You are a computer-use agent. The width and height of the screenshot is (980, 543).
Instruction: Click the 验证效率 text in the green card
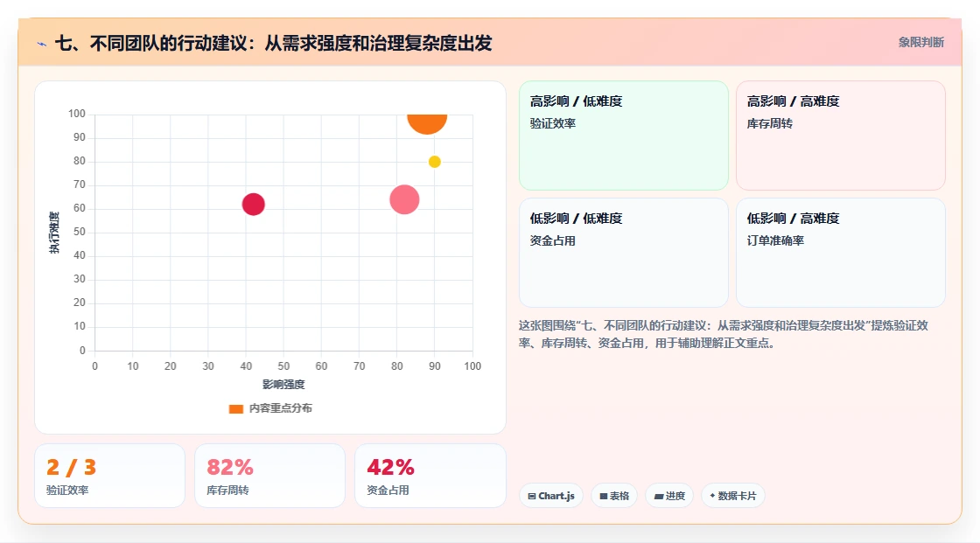552,123
